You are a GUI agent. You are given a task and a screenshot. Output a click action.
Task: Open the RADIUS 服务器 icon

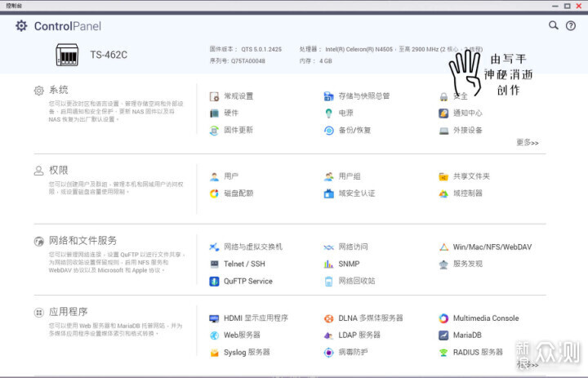(x=443, y=353)
